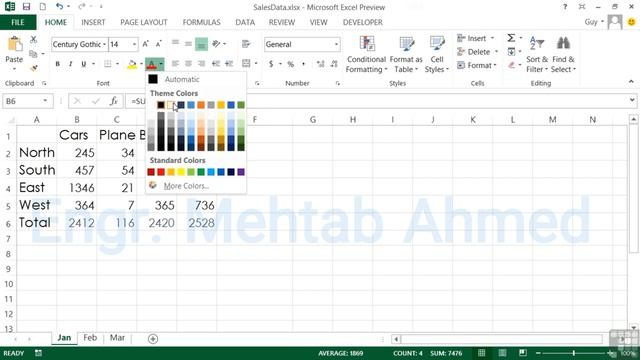Select the orange theme color in top row

[x=201, y=105]
